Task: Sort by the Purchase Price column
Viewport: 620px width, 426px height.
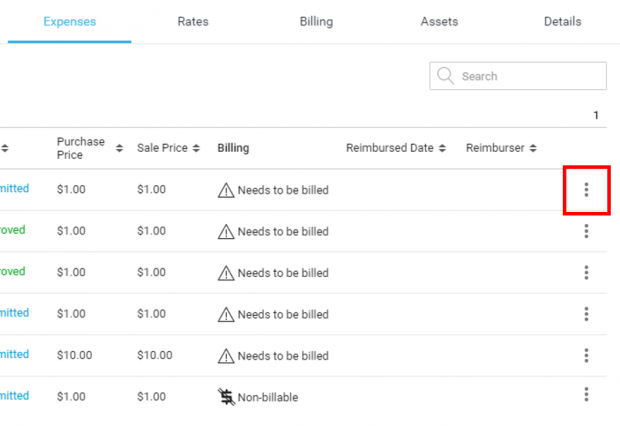Action: 119,148
